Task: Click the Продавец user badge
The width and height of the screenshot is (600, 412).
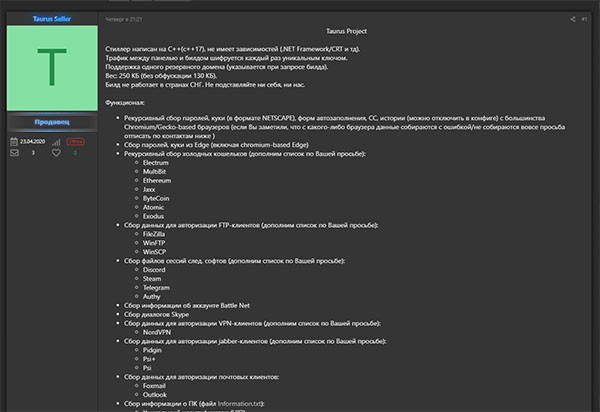Action: click(x=49, y=121)
